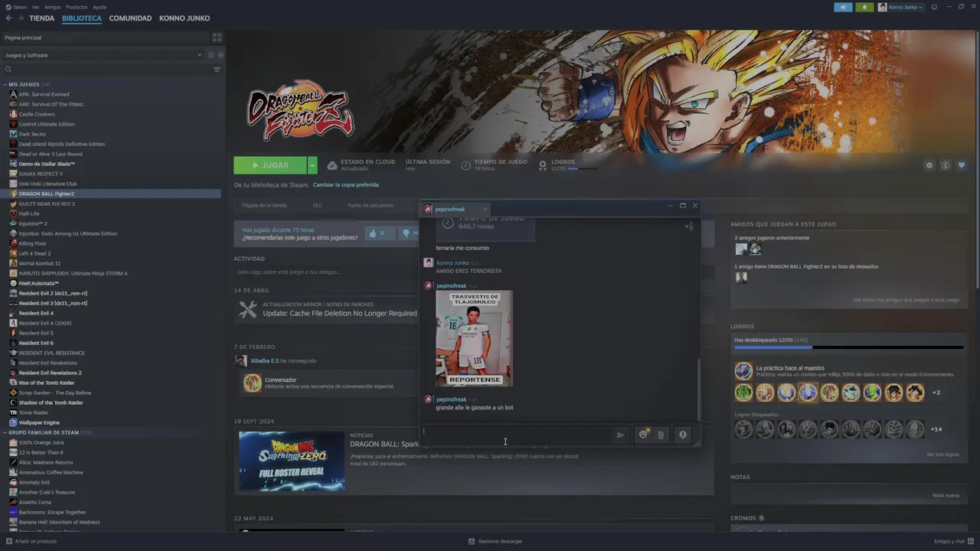
Task: Open the JUGAR launch options arrow
Action: pyautogui.click(x=312, y=165)
